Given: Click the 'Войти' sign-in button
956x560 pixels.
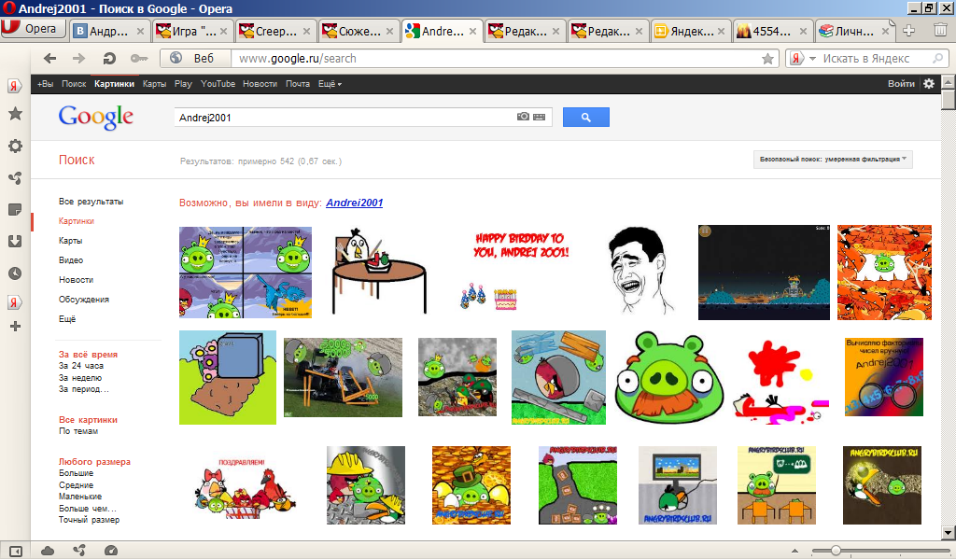Looking at the screenshot, I should [x=901, y=84].
